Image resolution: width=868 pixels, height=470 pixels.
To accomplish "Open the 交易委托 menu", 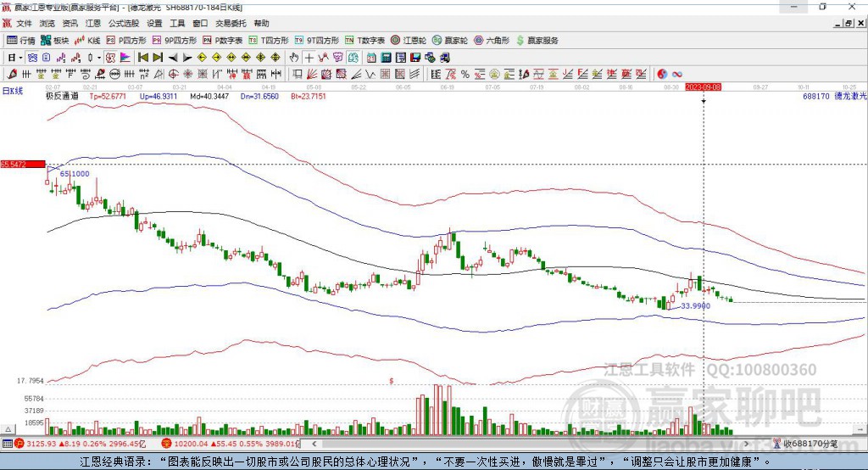I will tap(231, 23).
